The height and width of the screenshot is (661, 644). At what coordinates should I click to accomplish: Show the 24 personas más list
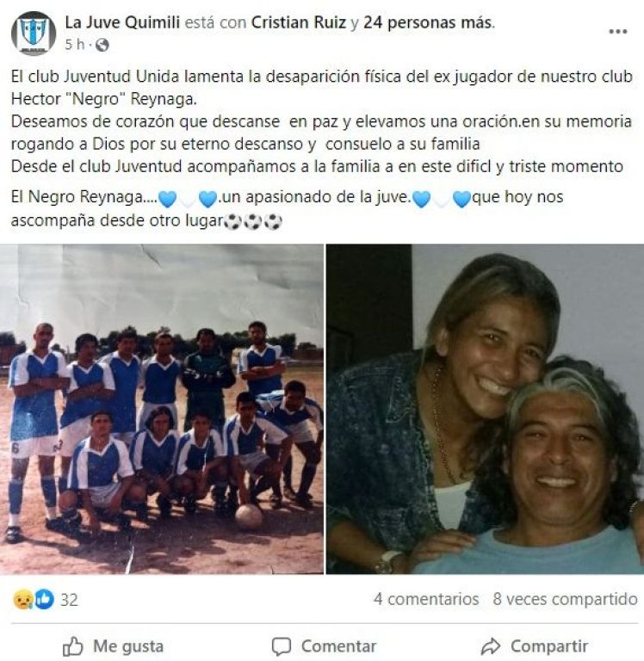(428, 22)
